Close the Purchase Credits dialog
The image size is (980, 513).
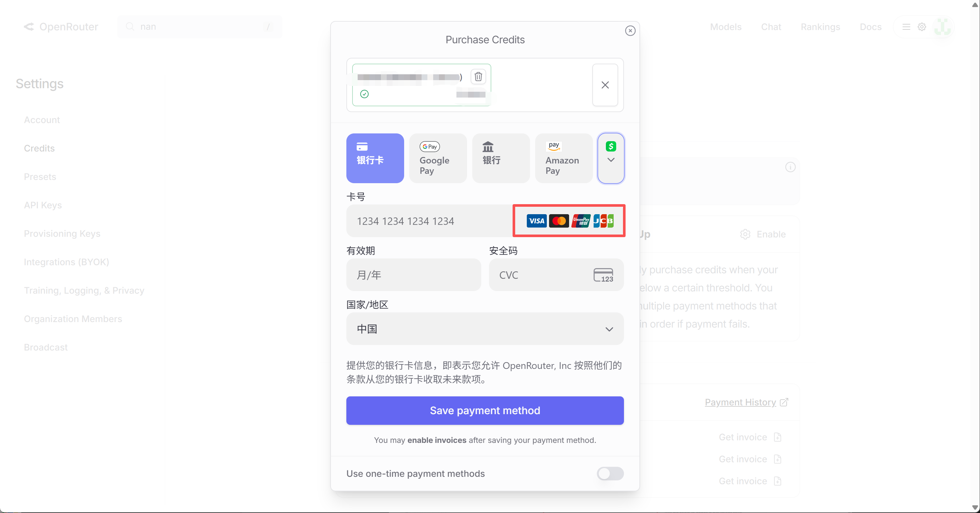[x=630, y=31]
